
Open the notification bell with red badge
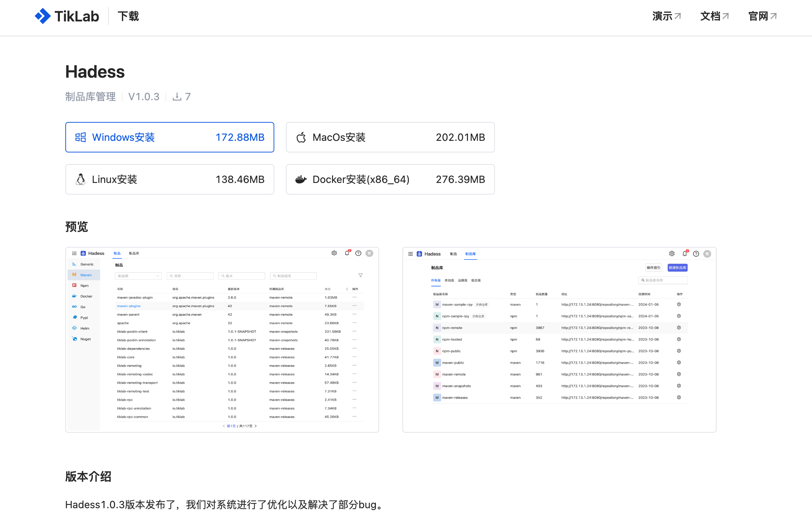click(x=347, y=253)
